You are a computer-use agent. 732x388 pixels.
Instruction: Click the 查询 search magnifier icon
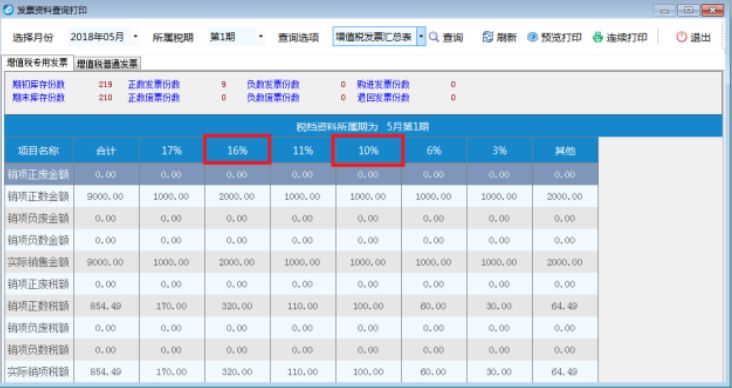[434, 37]
